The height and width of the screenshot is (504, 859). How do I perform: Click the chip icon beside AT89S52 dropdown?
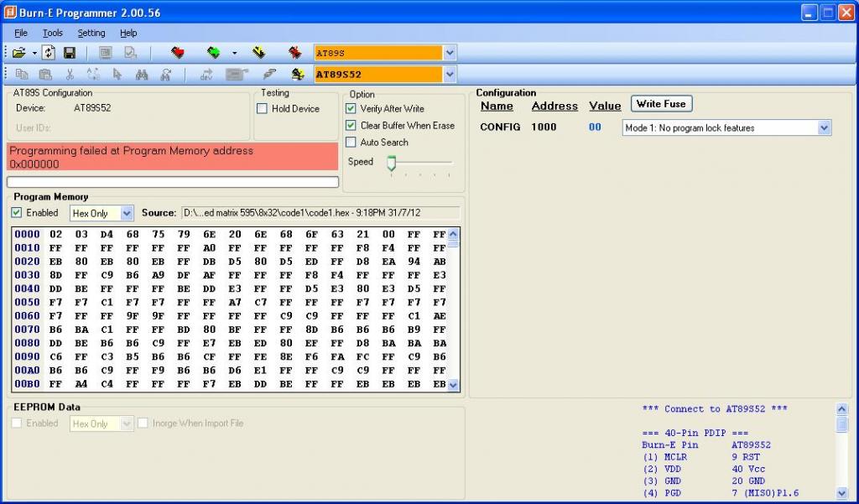[297, 75]
